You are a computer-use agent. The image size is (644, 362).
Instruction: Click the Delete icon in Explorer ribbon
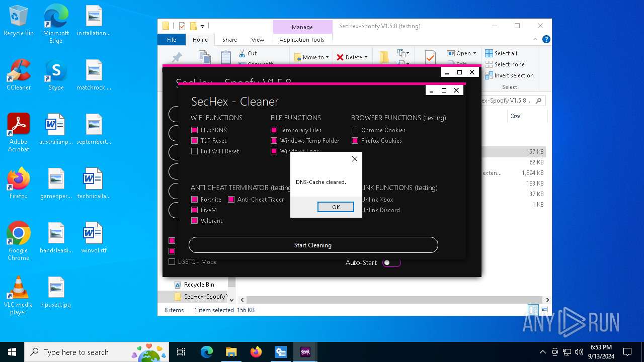pos(340,57)
